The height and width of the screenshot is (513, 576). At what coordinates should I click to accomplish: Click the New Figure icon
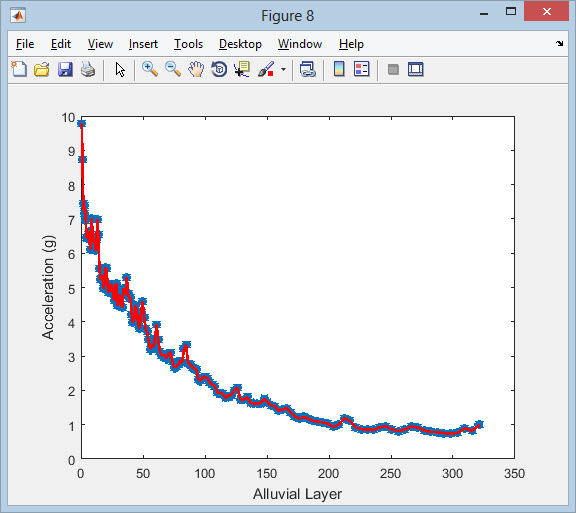19,69
